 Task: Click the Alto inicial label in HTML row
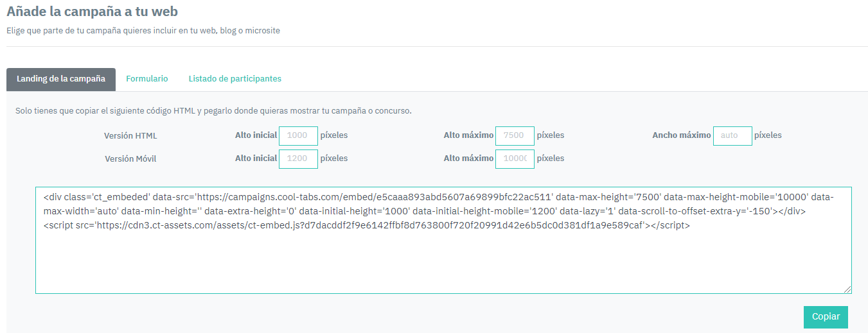click(256, 135)
